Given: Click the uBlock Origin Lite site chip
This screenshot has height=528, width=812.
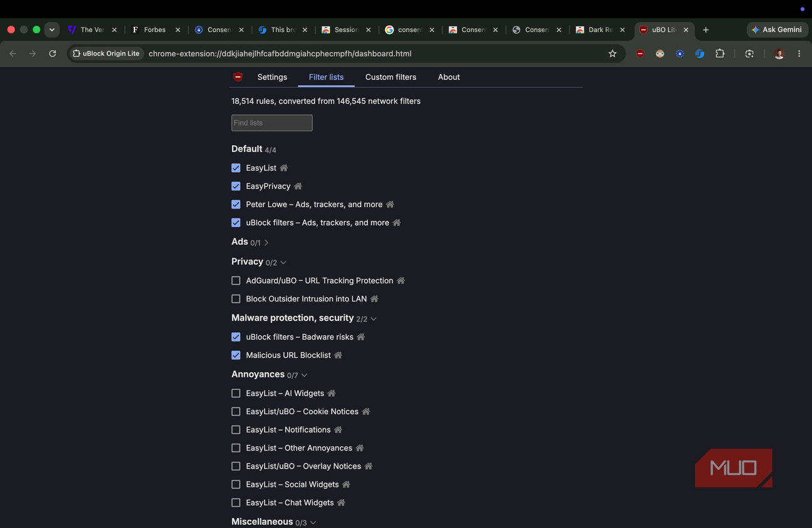Looking at the screenshot, I should (106, 54).
